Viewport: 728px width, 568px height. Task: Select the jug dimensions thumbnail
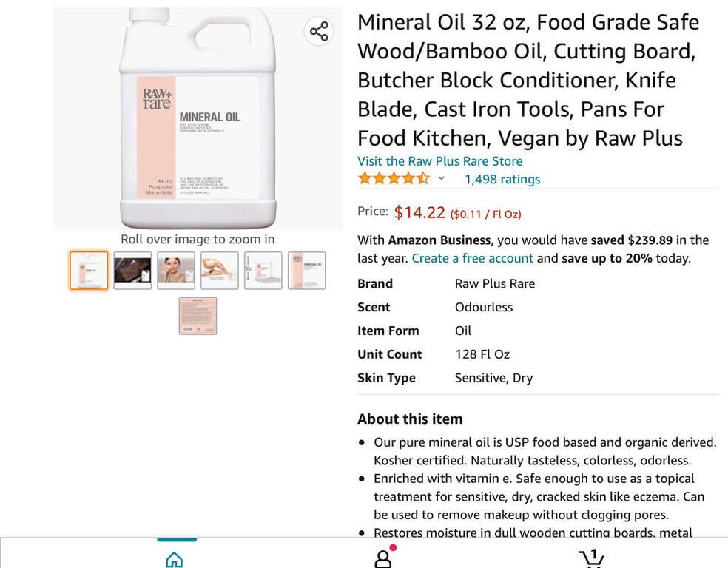click(263, 271)
